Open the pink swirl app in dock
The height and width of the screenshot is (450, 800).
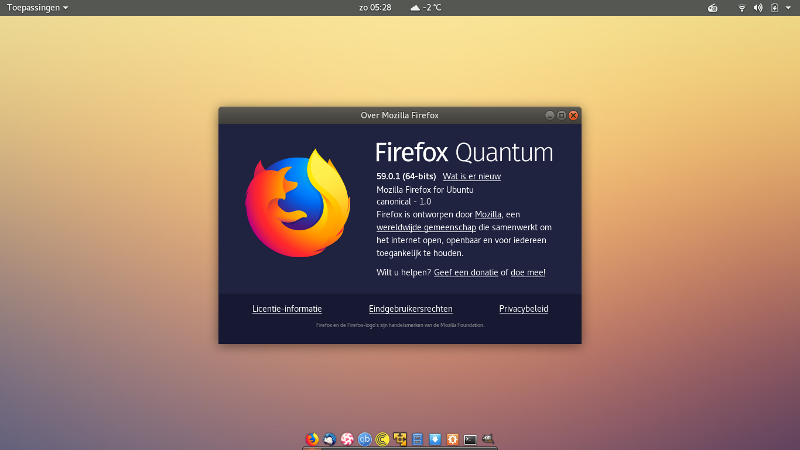(x=347, y=439)
